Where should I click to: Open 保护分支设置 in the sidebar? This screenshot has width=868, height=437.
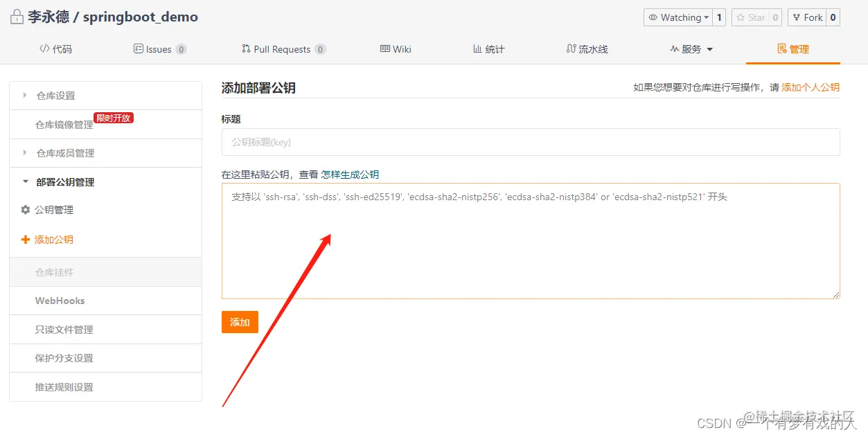[x=64, y=358]
